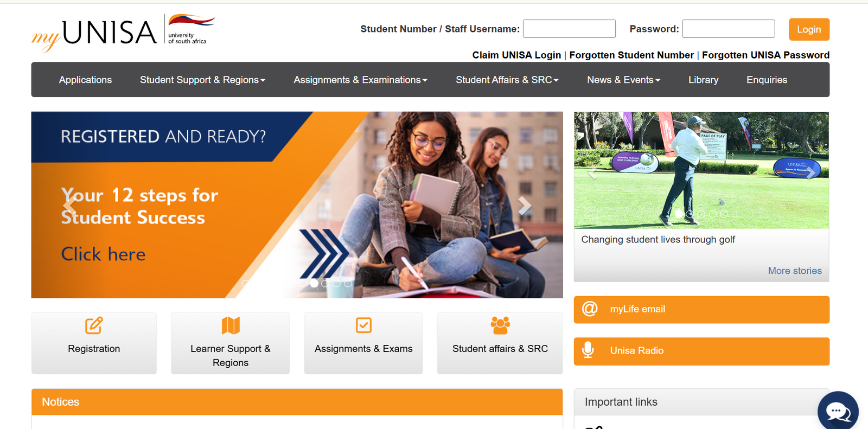Select the third dot in news carousel

pyautogui.click(x=701, y=214)
